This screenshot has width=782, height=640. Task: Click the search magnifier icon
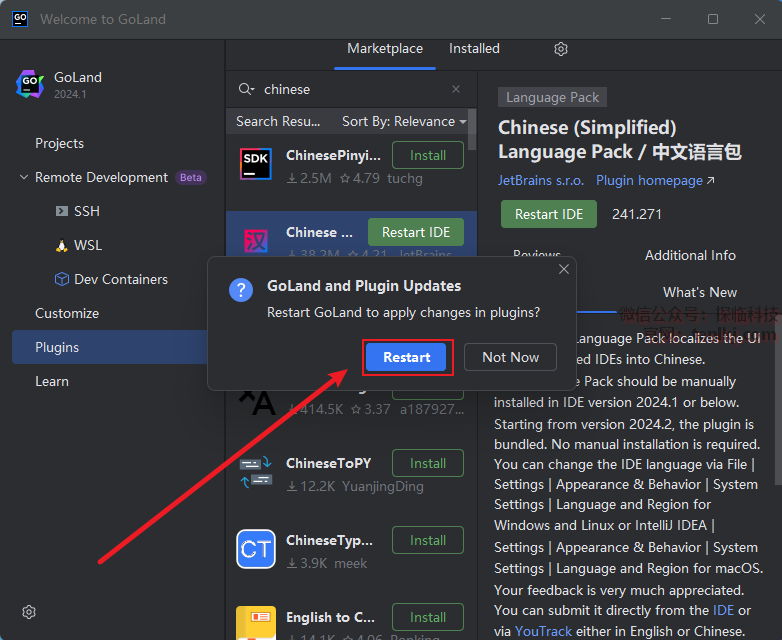pyautogui.click(x=246, y=89)
